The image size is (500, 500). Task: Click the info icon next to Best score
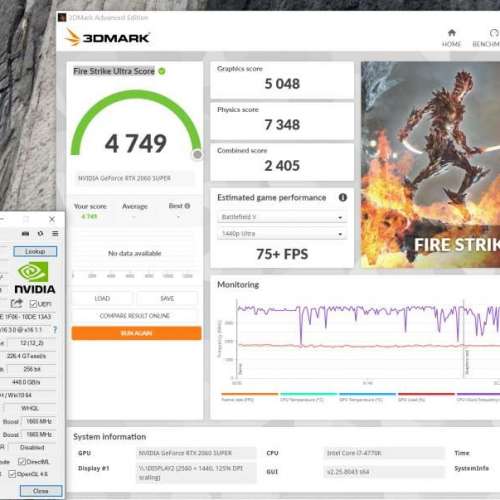click(187, 206)
